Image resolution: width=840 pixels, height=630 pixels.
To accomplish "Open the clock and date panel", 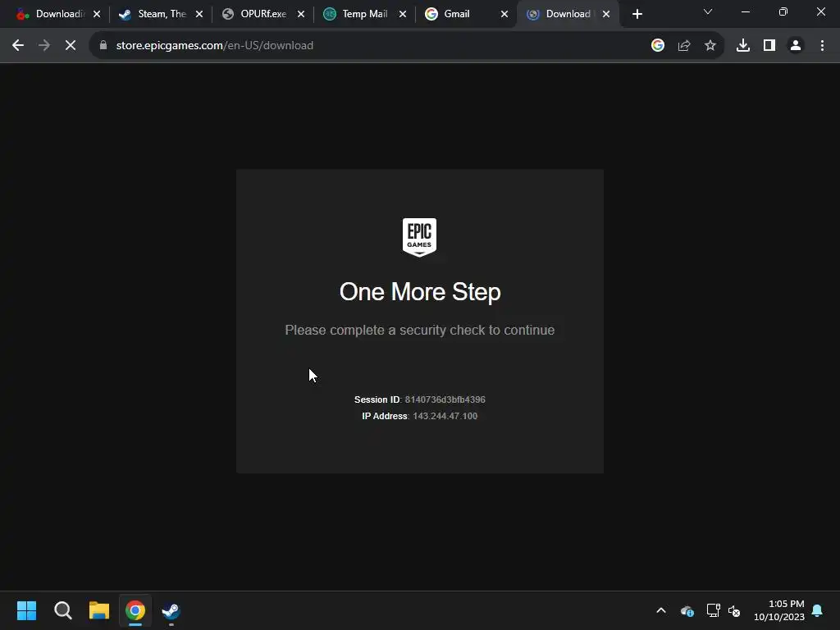I will [x=779, y=610].
